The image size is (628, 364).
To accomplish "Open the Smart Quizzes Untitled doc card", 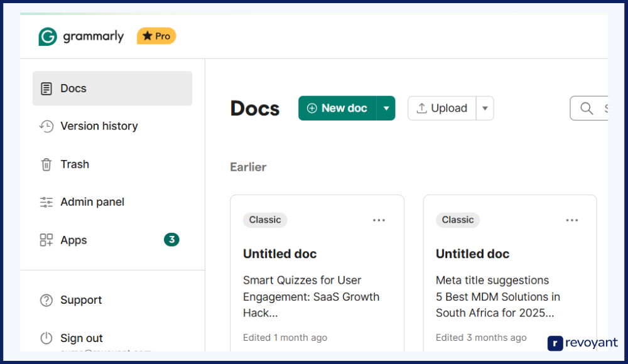I will point(317,274).
